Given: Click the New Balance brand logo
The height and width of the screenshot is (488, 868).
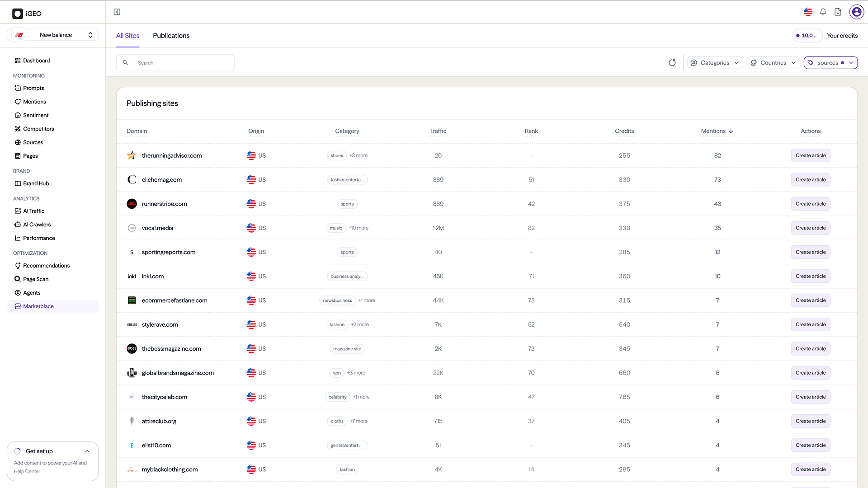Looking at the screenshot, I should click(19, 35).
